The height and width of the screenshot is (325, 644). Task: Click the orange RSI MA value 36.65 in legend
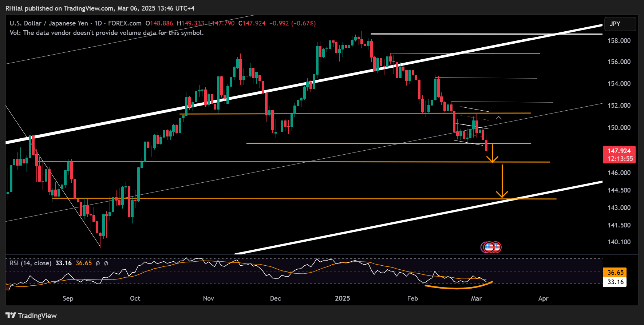click(x=84, y=263)
